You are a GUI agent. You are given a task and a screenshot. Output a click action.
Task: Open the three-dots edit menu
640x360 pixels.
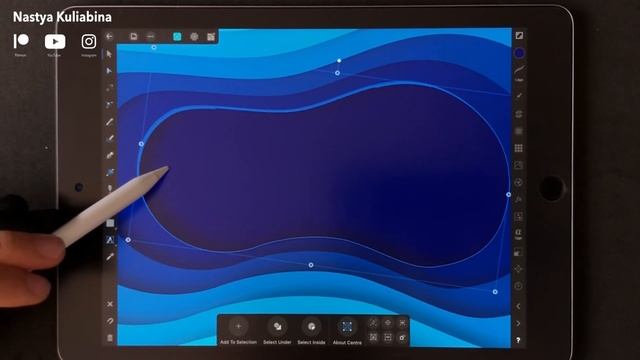point(151,37)
